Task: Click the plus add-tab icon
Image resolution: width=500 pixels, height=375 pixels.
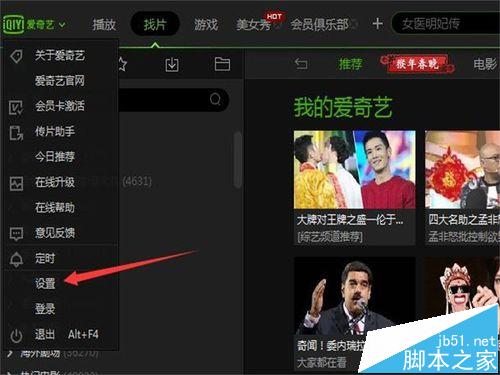Action: (x=377, y=24)
